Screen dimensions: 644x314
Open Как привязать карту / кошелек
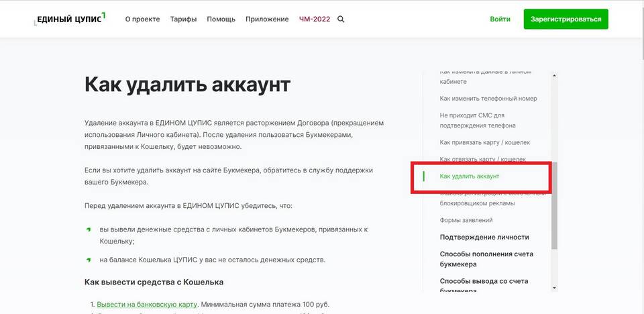point(484,142)
